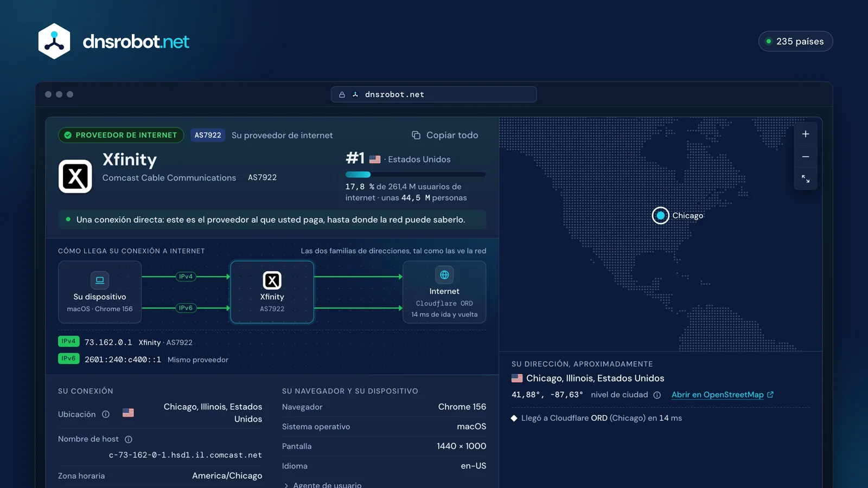The height and width of the screenshot is (488, 868).
Task: Click the AS7922 badge in header
Action: [208, 135]
